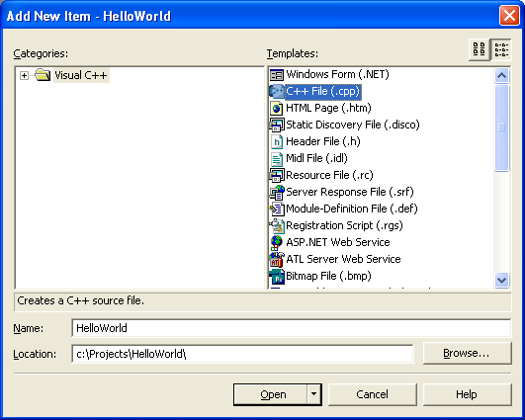Click the Browse... button

[467, 353]
